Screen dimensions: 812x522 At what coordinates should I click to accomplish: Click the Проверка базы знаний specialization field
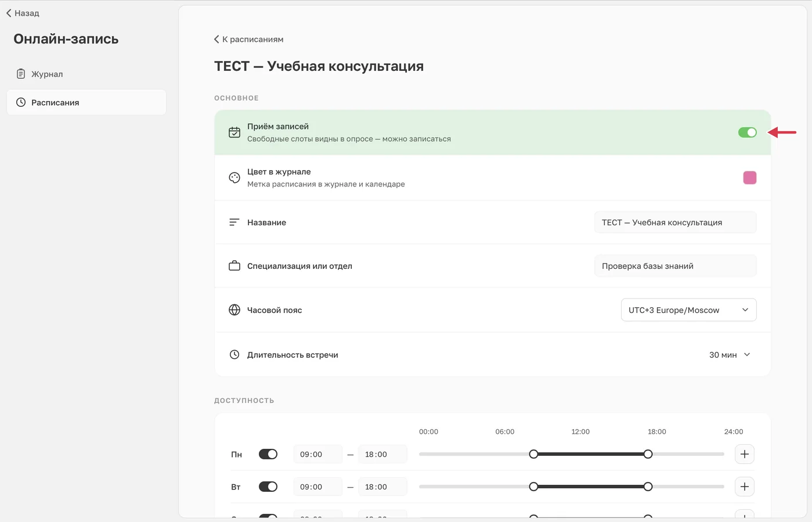click(x=675, y=266)
